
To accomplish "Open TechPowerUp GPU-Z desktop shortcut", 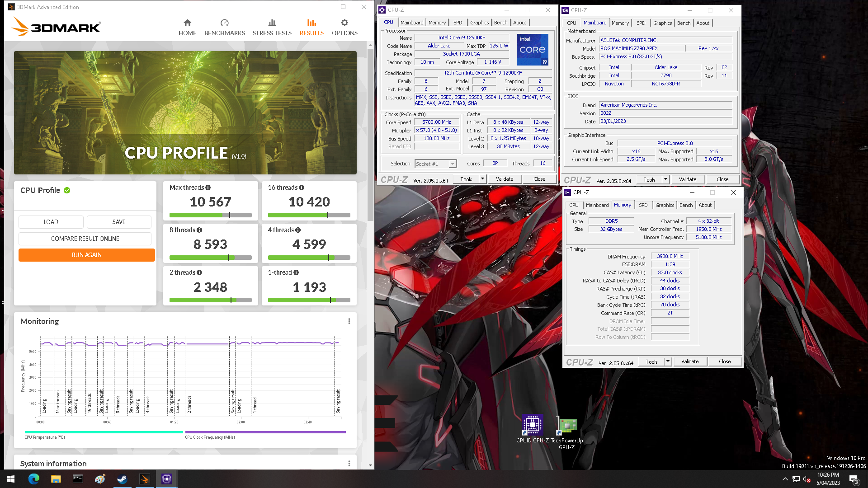I will point(566,432).
